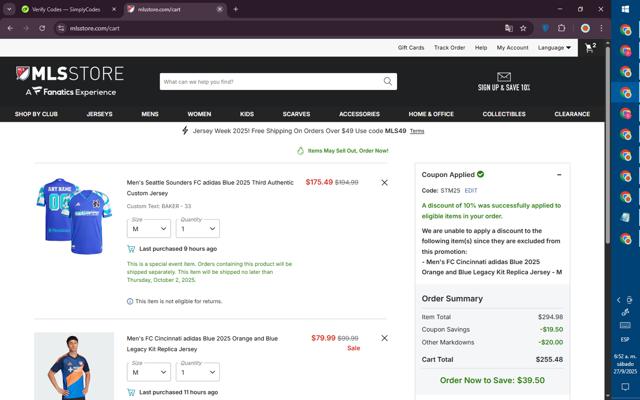Click the search input field
This screenshot has height=400, width=640.
[x=270, y=81]
